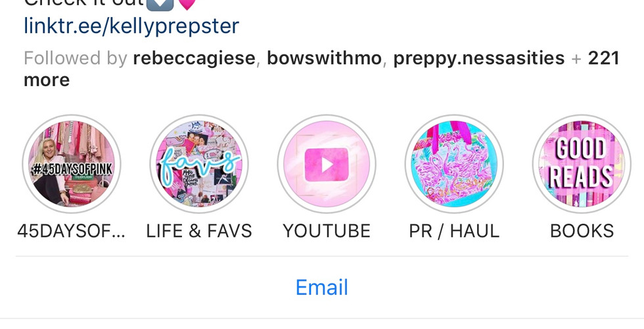This screenshot has height=329, width=644.
Task: Tap the gray "Followed by" text
Action: (76, 58)
